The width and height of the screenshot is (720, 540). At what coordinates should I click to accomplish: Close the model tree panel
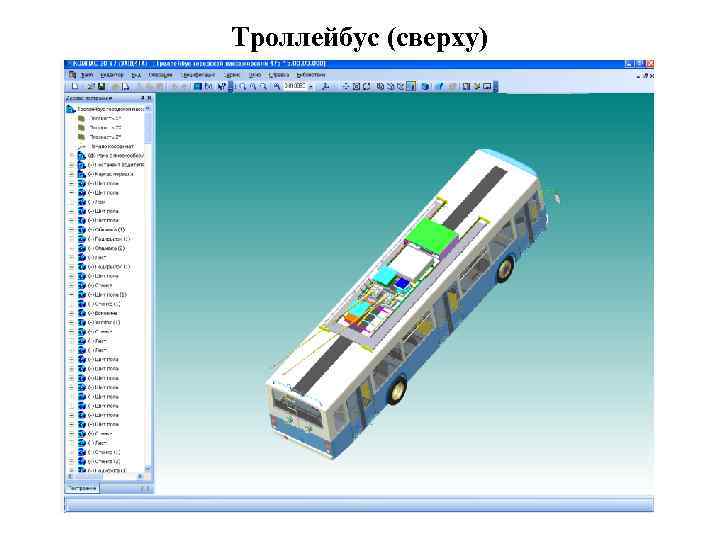pos(149,98)
